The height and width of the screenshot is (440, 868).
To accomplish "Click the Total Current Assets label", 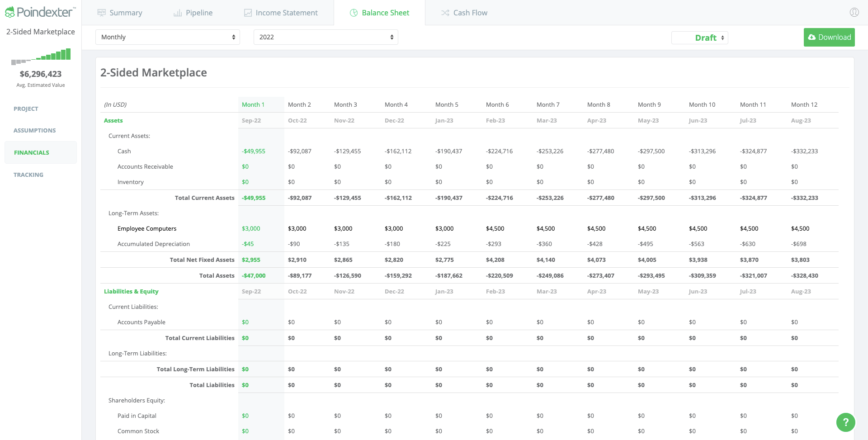I will 205,198.
